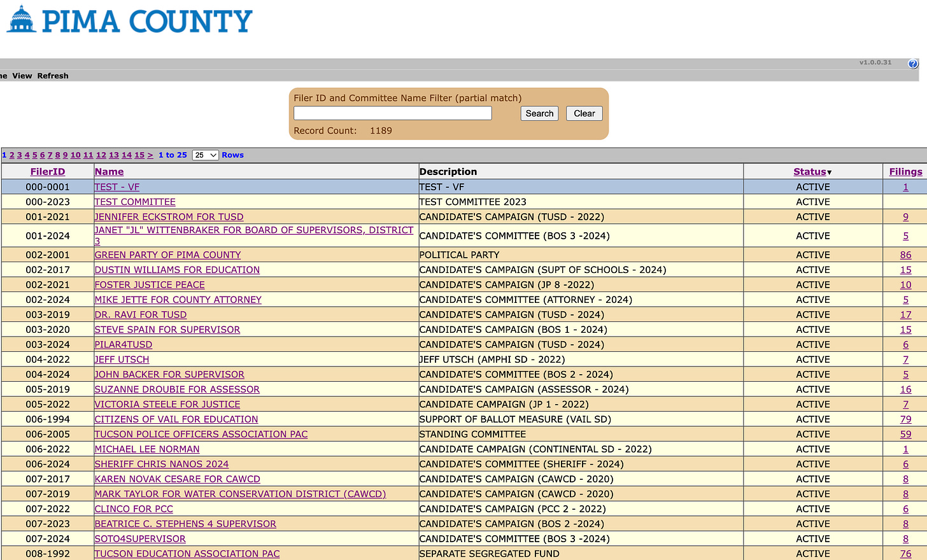Go to page 5 of results
927x560 pixels.
coord(34,155)
